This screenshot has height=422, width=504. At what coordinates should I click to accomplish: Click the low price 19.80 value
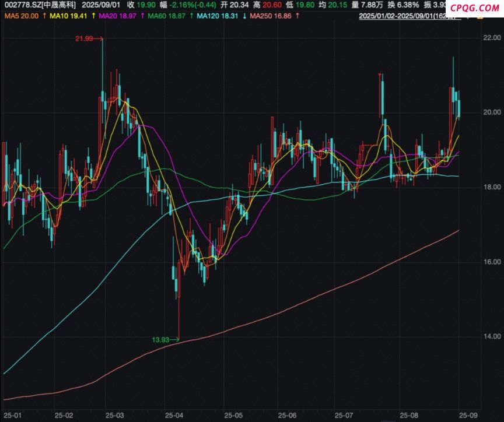click(305, 5)
